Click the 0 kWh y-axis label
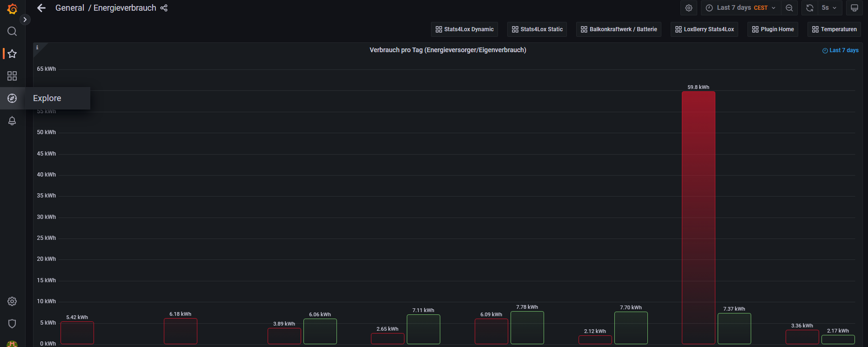Screen dimensions: 868x347 [x=48, y=344]
